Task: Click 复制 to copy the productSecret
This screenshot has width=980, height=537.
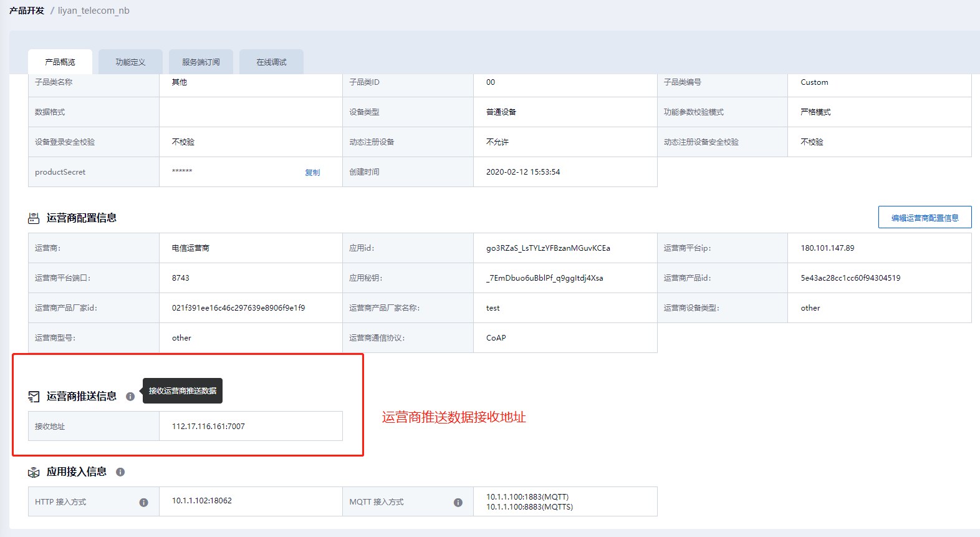Action: click(312, 173)
